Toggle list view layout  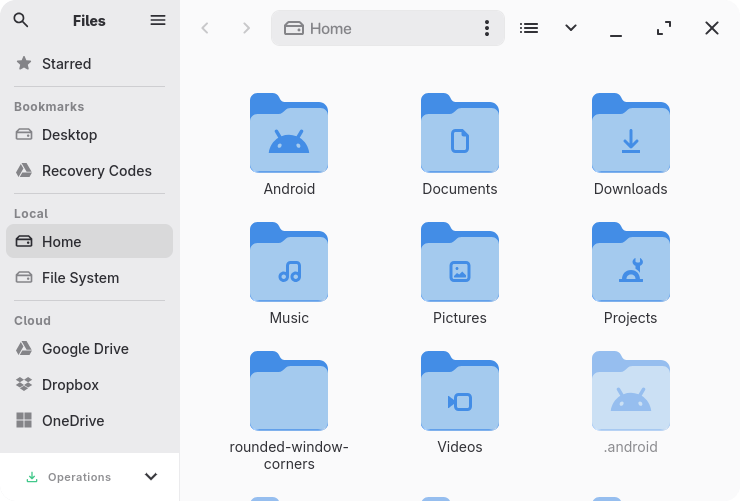529,28
